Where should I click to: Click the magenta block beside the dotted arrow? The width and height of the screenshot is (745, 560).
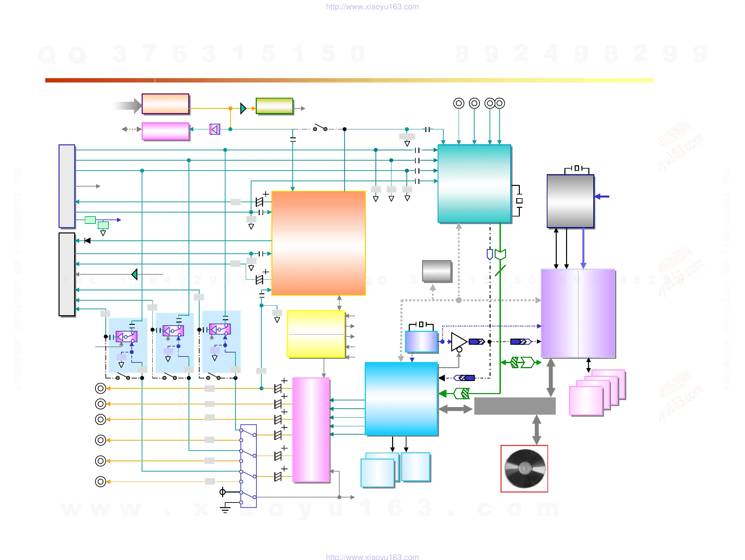pos(165,131)
